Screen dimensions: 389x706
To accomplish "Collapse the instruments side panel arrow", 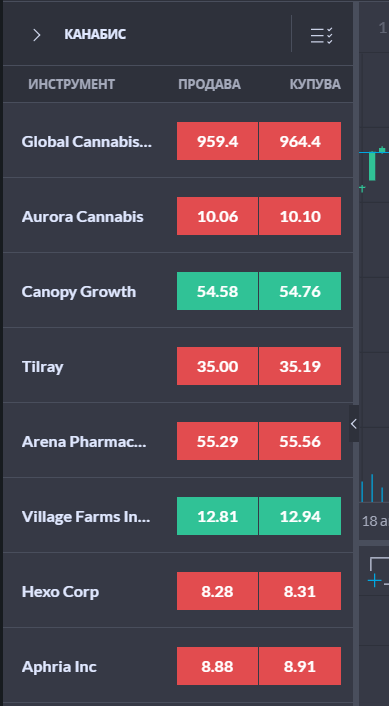I will [354, 424].
